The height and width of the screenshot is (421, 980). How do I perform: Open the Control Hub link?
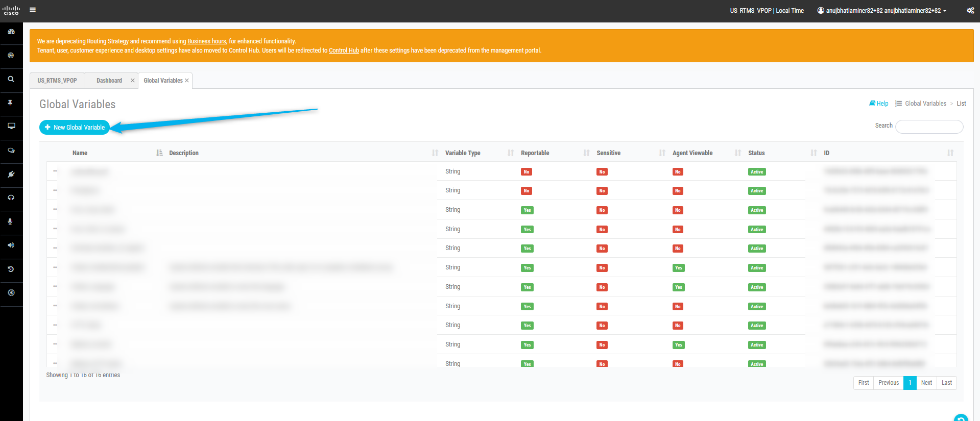click(x=344, y=51)
